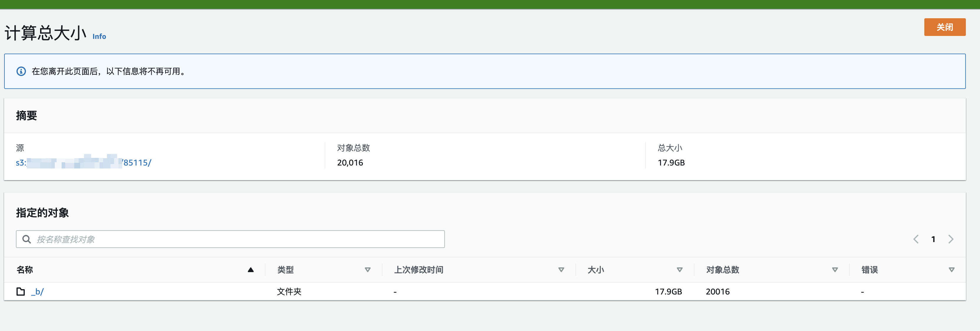The image size is (980, 331).
Task: Click the previous page arrow
Action: (x=916, y=239)
